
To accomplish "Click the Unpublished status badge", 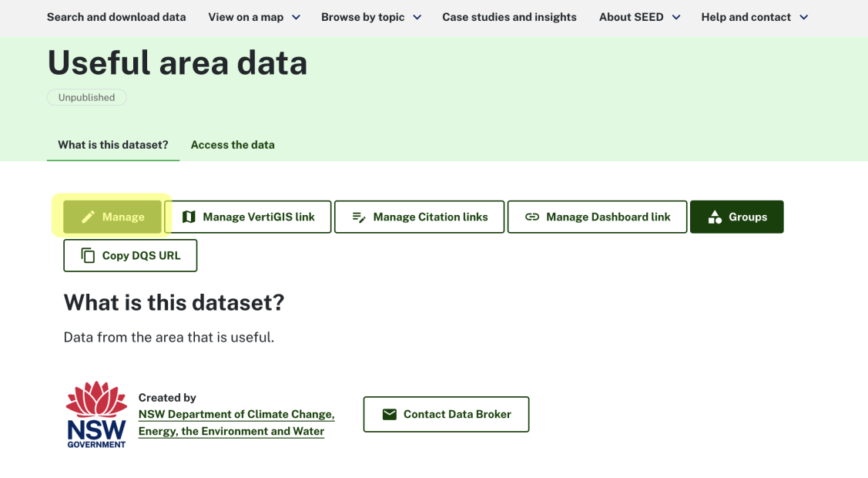I will (x=87, y=97).
